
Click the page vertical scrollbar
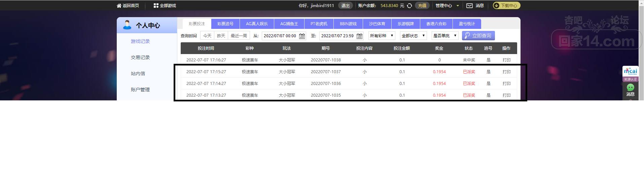pos(641,50)
